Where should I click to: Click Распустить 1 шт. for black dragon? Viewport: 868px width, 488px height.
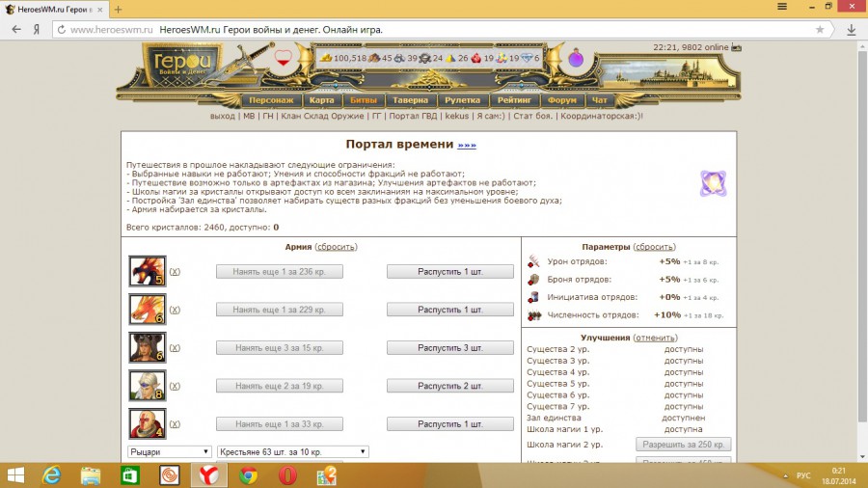(x=450, y=272)
